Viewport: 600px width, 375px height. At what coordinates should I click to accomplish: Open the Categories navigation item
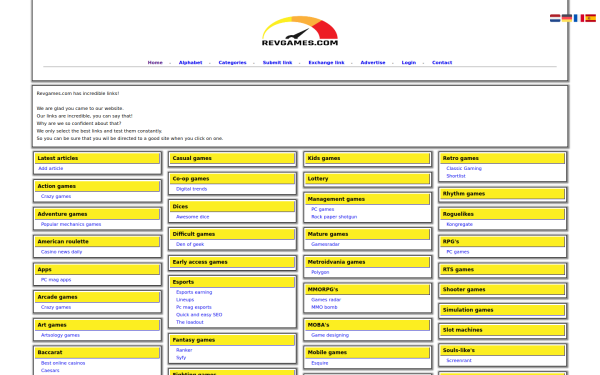232,62
